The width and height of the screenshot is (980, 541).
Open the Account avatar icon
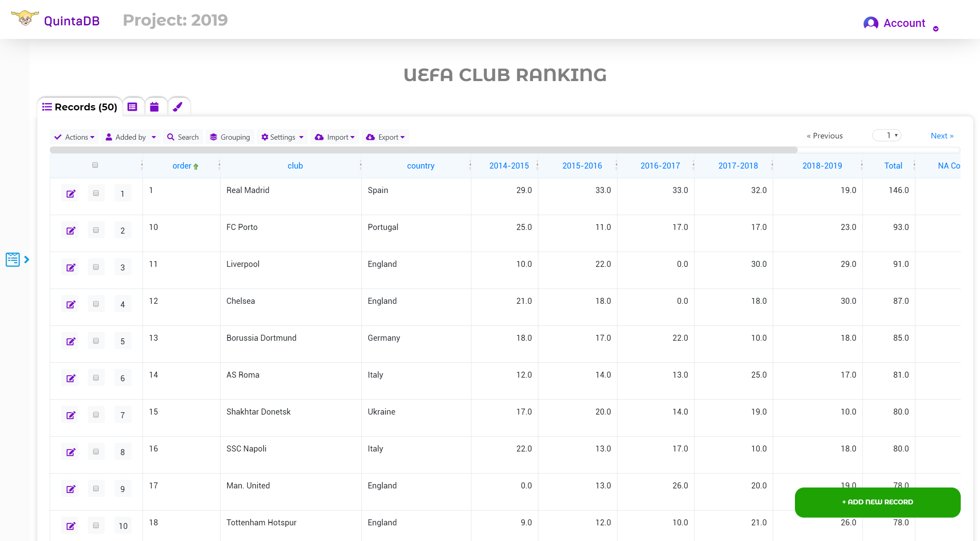(870, 23)
